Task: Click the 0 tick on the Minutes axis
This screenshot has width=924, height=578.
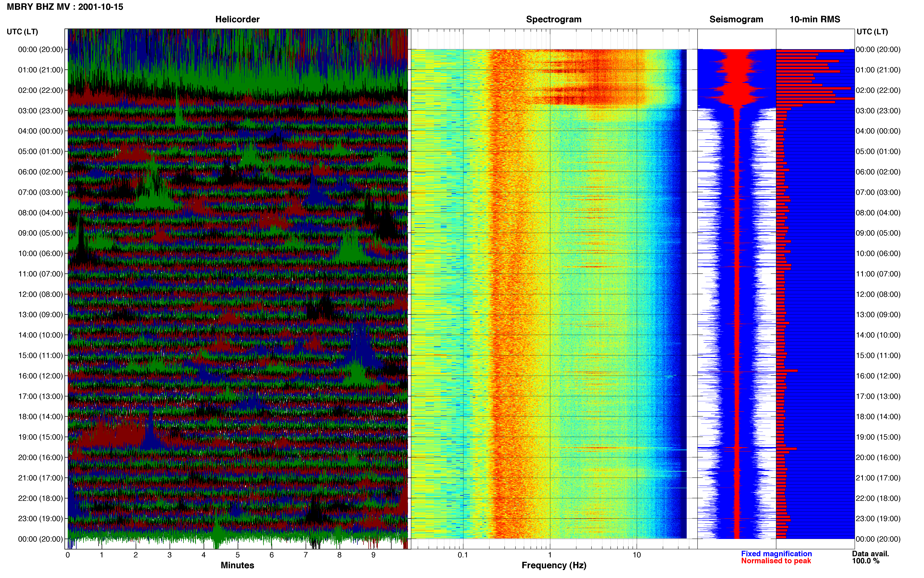Action: pos(68,555)
